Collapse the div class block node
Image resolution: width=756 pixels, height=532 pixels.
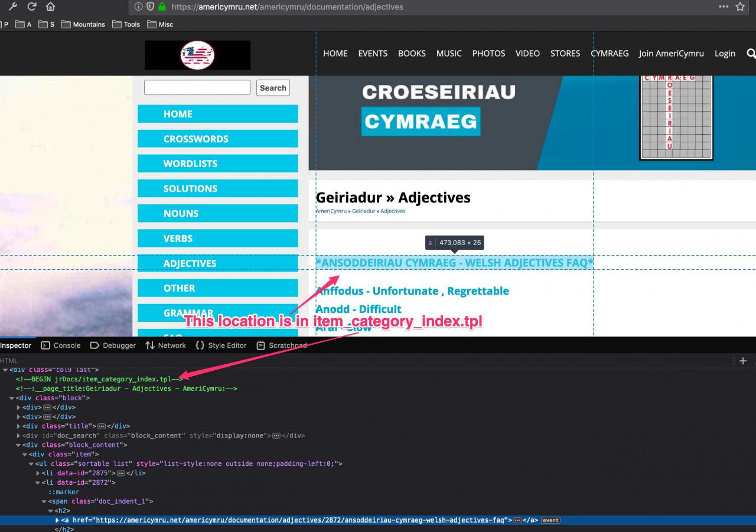coord(12,398)
